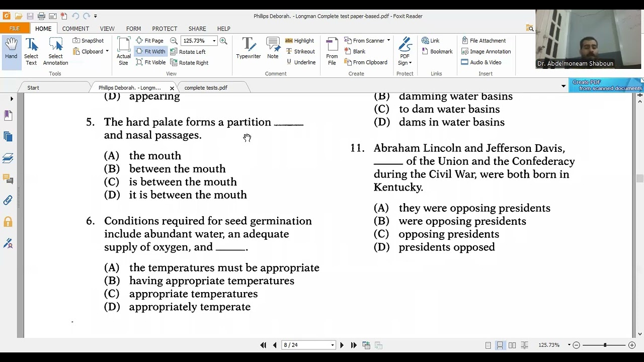Screen dimensions: 644x362
Task: Switch to the VIEW ribbon tab
Action: point(107,29)
